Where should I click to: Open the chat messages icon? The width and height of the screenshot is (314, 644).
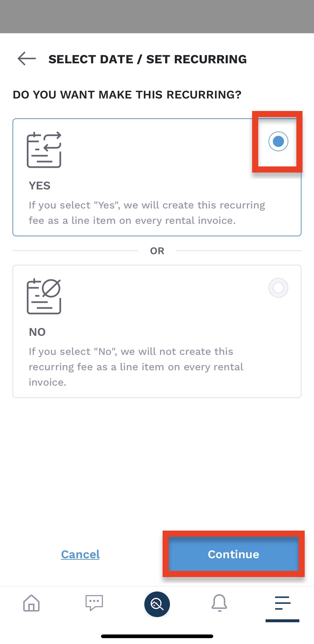click(94, 603)
